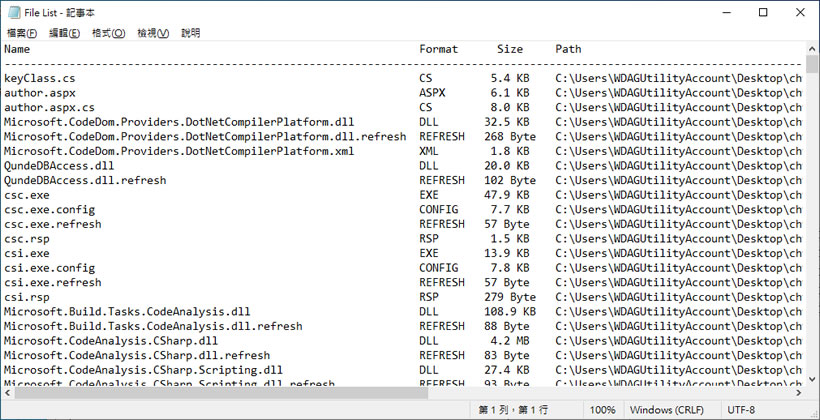Image resolution: width=820 pixels, height=420 pixels.
Task: Click the cursor position '第 1 列, 第 1 行' status
Action: [x=513, y=410]
